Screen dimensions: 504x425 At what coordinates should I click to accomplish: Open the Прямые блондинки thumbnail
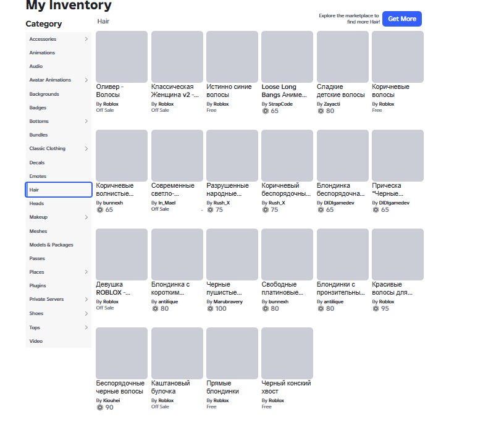(232, 353)
